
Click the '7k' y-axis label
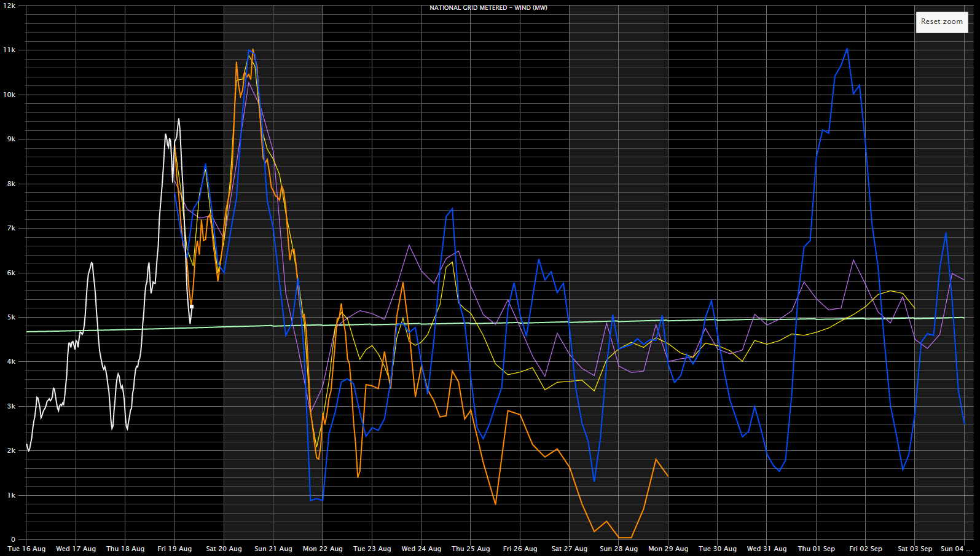point(11,228)
